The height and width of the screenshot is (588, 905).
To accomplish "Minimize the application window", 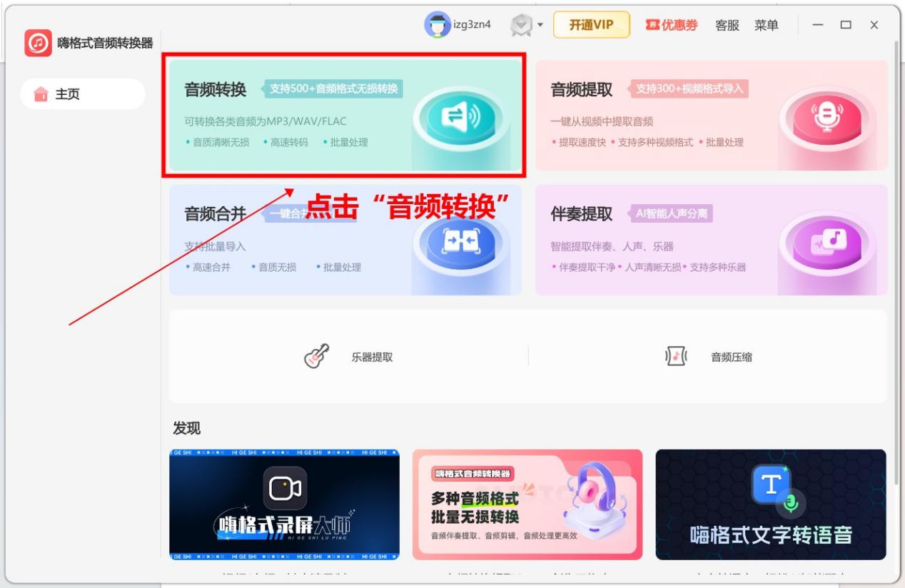I will point(818,25).
